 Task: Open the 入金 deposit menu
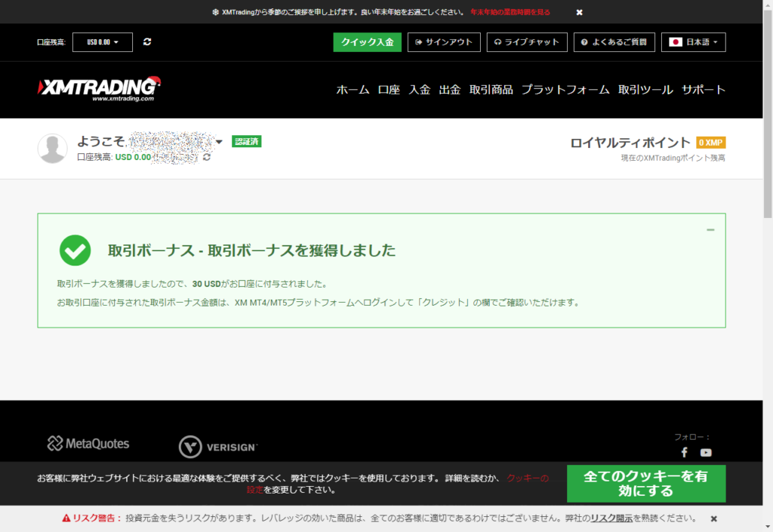(x=420, y=90)
